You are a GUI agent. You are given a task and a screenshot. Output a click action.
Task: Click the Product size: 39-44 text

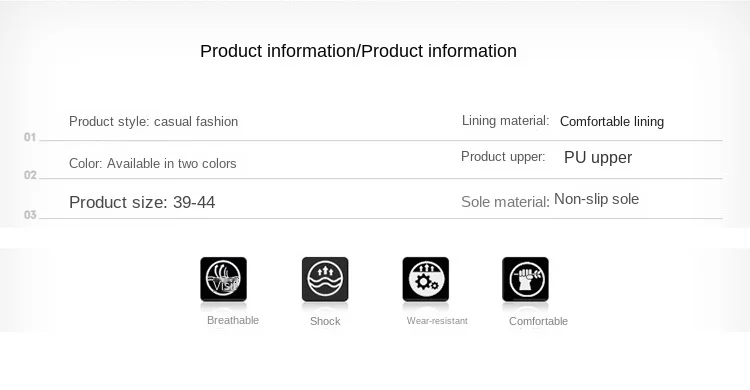pyautogui.click(x=142, y=202)
